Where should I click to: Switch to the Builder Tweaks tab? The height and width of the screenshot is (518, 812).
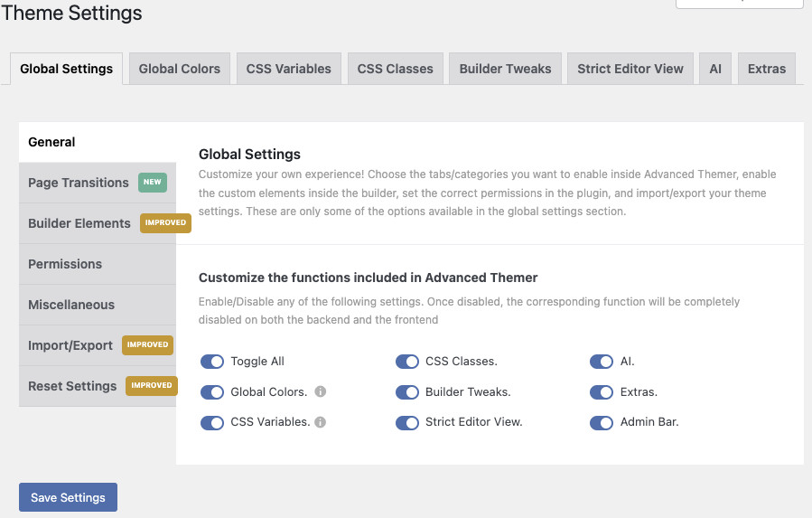coord(505,69)
